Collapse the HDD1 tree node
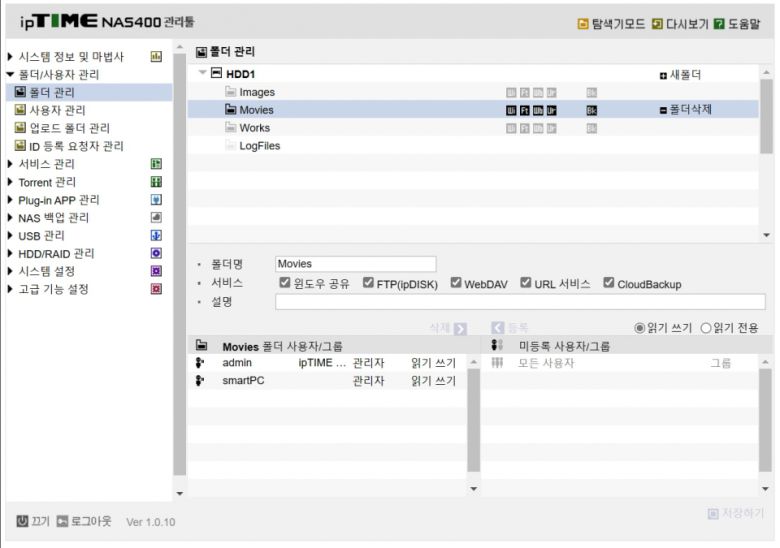780x548 pixels. pyautogui.click(x=203, y=74)
